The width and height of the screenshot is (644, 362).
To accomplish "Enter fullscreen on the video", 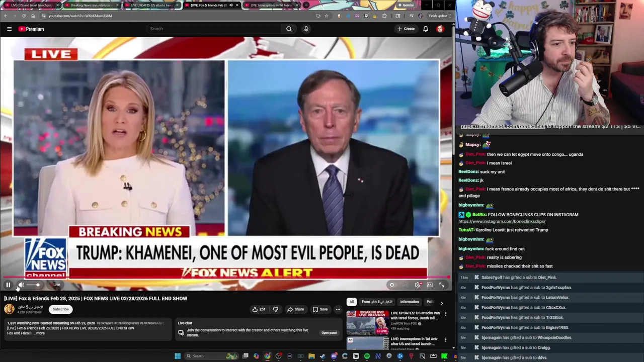I will (x=442, y=285).
